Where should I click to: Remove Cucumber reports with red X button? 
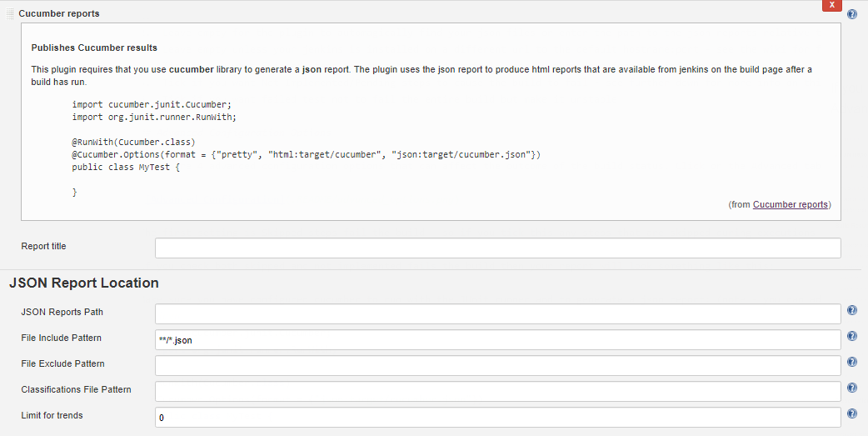coord(832,5)
